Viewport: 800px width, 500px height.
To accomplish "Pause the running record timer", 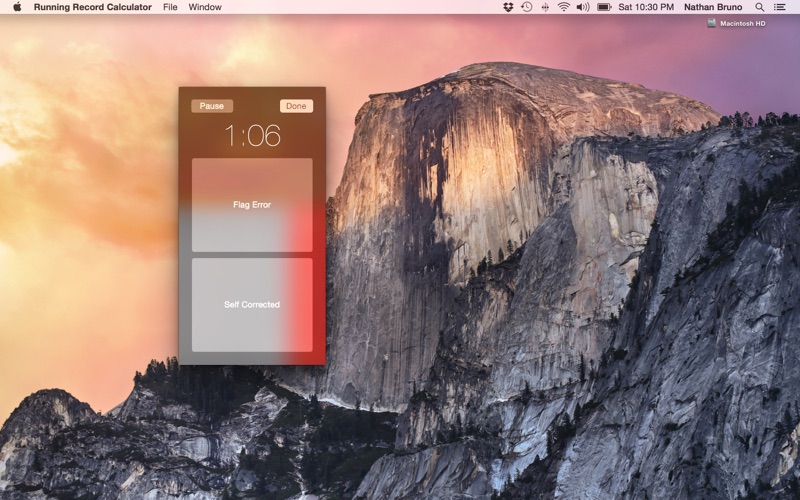I will [x=212, y=106].
